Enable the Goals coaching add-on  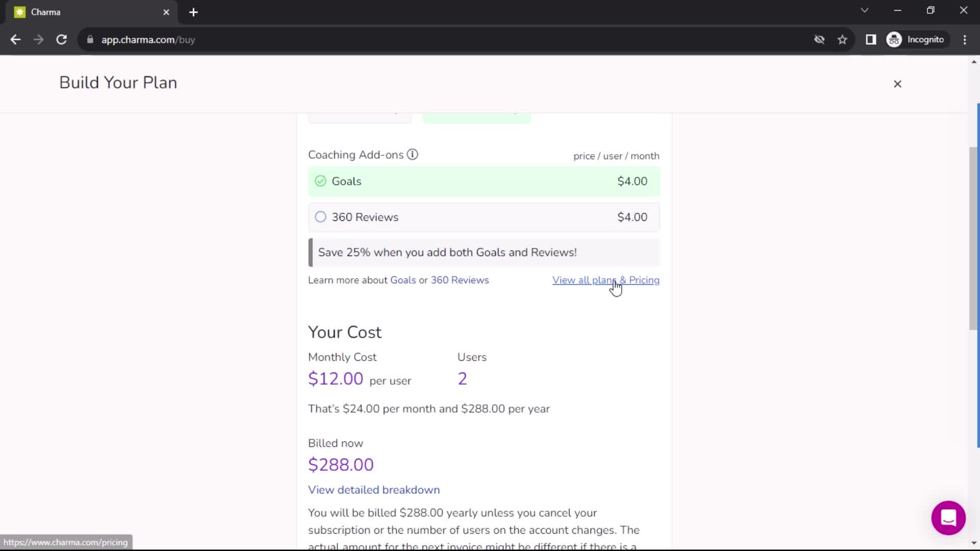point(321,181)
